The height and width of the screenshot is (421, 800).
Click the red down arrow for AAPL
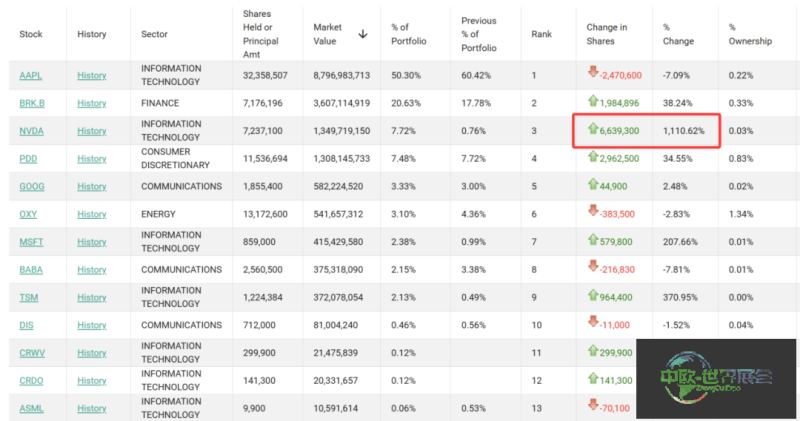click(593, 71)
